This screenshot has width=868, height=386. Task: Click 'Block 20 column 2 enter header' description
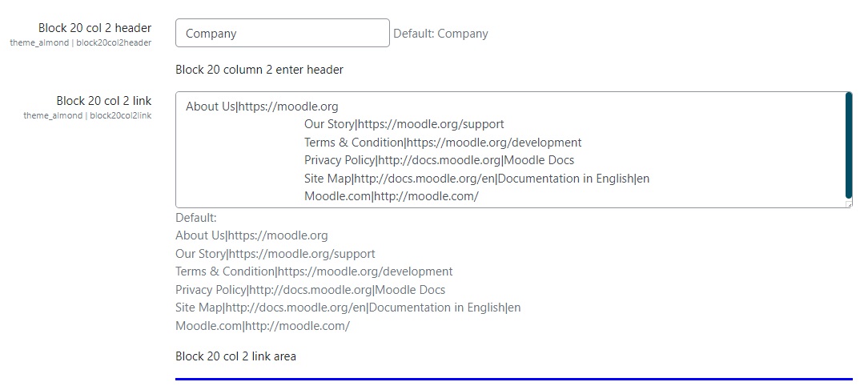(x=259, y=70)
